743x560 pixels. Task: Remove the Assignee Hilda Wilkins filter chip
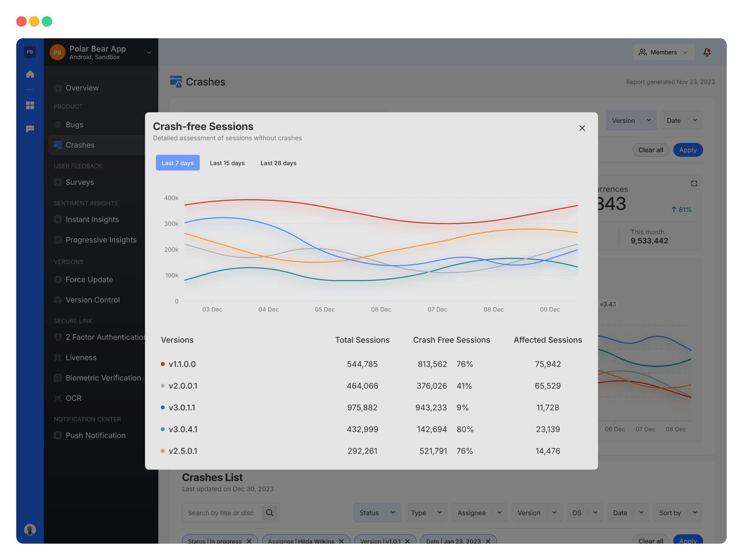point(341,541)
